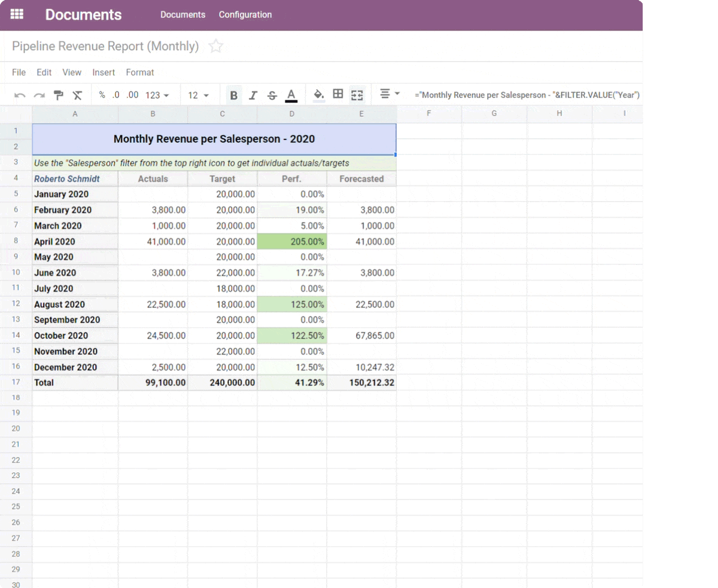This screenshot has height=588, width=718.
Task: Expand the text alignment dropdown
Action: pyautogui.click(x=390, y=95)
